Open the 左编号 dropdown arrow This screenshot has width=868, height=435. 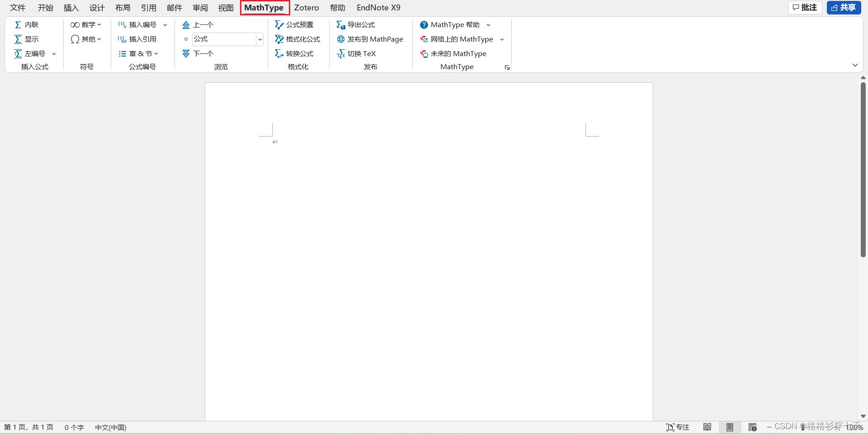click(54, 54)
